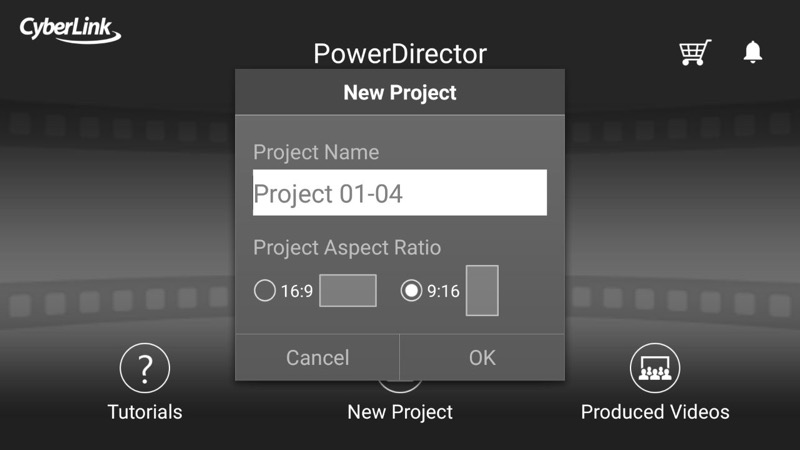
Task: Tap the Produced Videos audience icon
Action: tap(655, 368)
